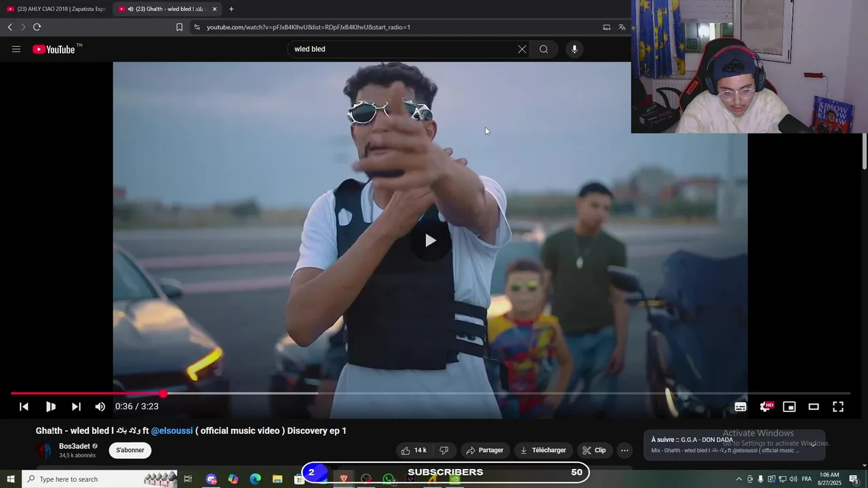Like the video showing 14 k
The height and width of the screenshot is (488, 868).
[x=414, y=450]
